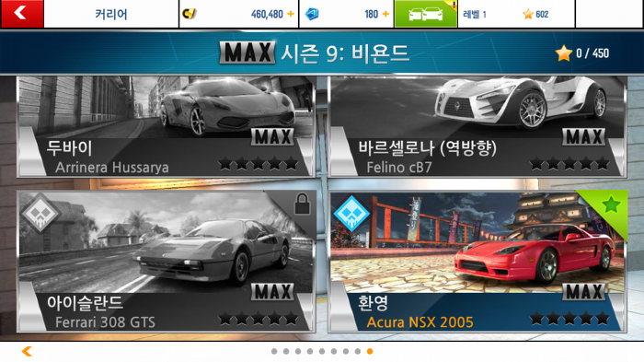Jump to the eighth page dot
The height and width of the screenshot is (362, 644).
point(358,351)
